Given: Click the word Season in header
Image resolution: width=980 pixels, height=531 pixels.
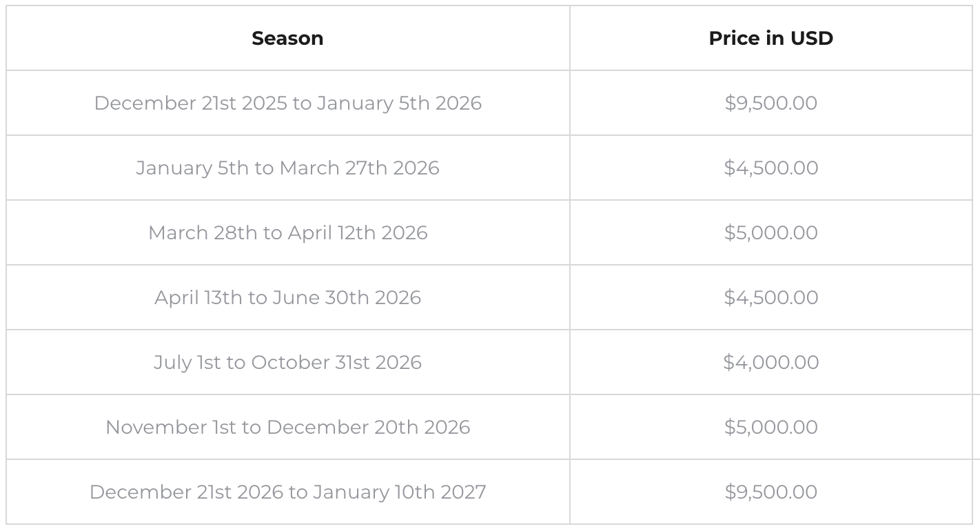Looking at the screenshot, I should coord(287,39).
